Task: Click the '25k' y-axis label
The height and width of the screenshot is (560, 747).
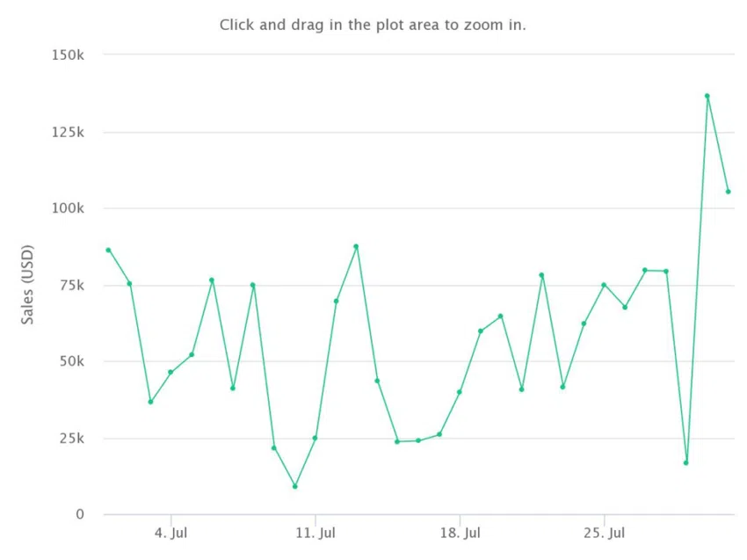Action: pos(71,439)
